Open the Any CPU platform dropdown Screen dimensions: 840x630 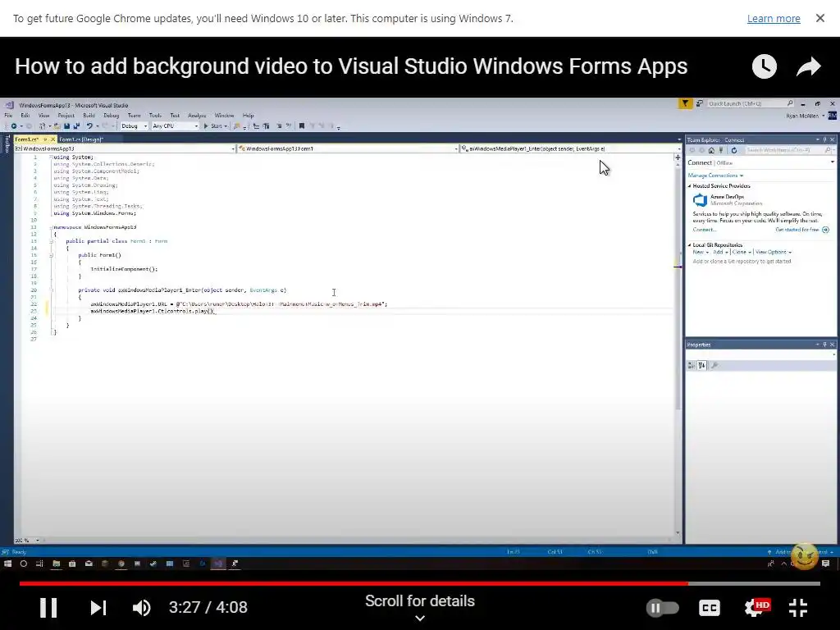tap(176, 126)
